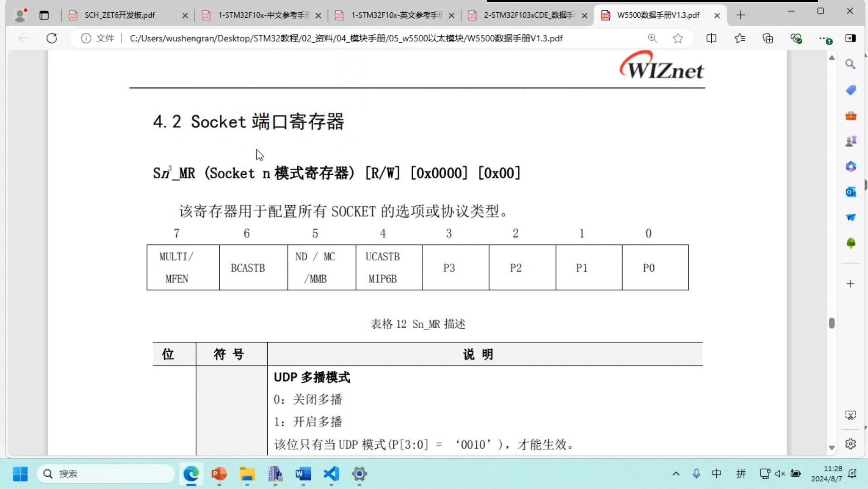Close the SCH_ZET6开发板.pdf tab
This screenshot has height=489, width=868.
click(x=185, y=15)
